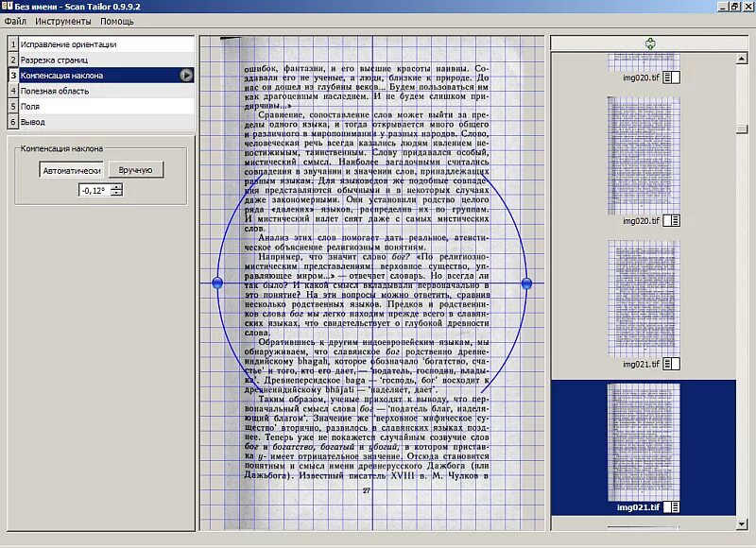Click the page icon on the highlighted img021.tif entry
Image resolution: width=756 pixels, height=548 pixels.
671,507
